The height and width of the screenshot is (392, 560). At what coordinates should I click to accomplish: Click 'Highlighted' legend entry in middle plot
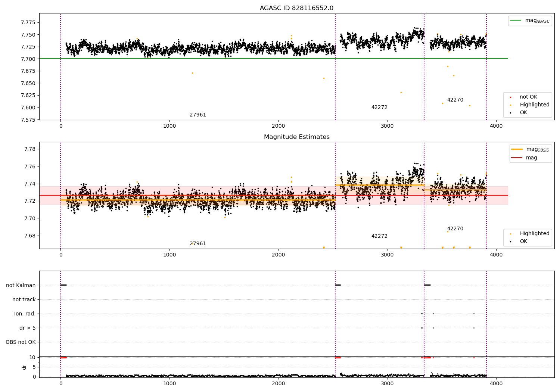pos(534,234)
